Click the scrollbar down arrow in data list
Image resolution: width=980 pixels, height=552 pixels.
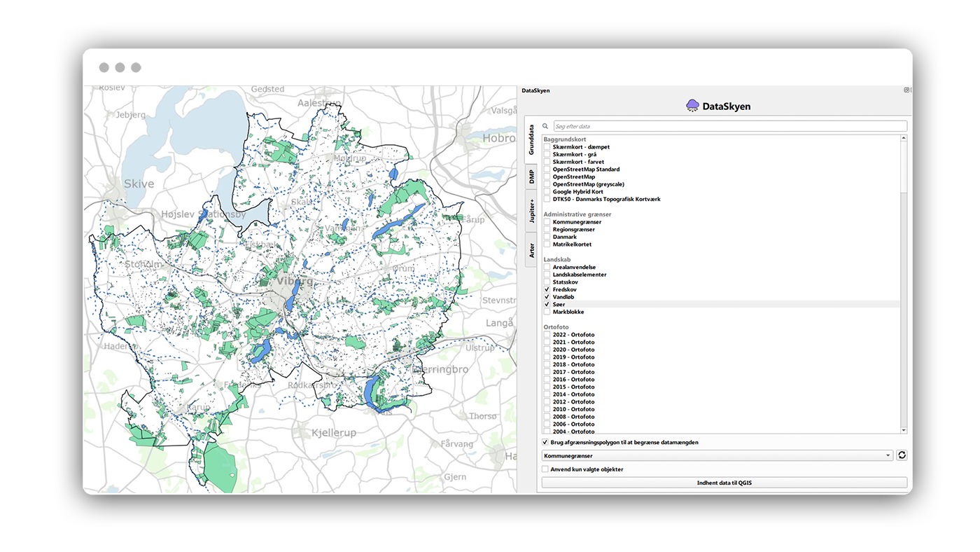903,430
